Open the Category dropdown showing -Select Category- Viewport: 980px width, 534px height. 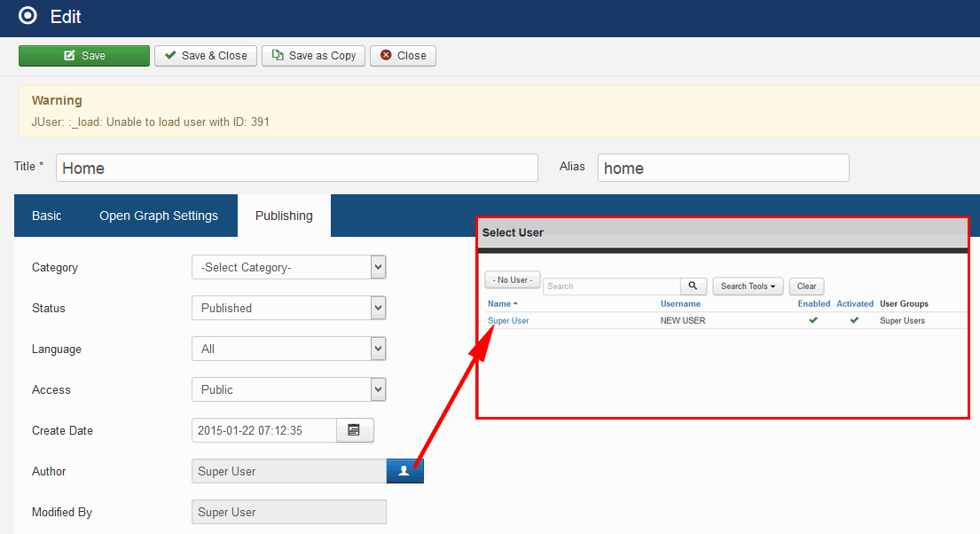pyautogui.click(x=288, y=267)
